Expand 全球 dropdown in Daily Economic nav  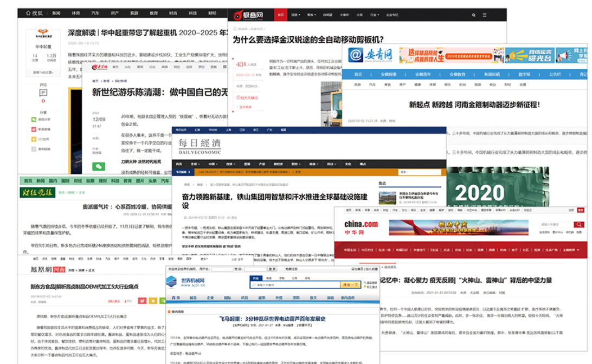click(195, 164)
